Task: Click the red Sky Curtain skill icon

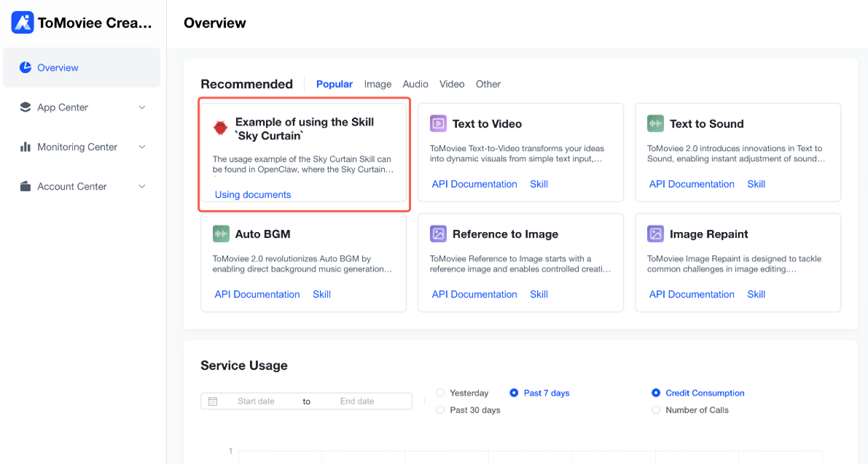Action: 220,128
